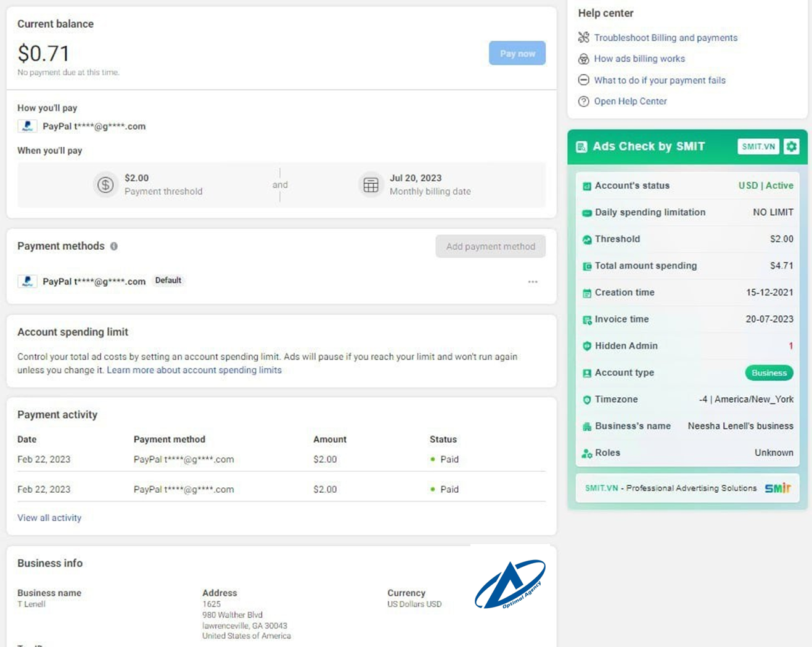Image resolution: width=812 pixels, height=647 pixels.
Task: Click the Ads Check by SMIT header icon
Action: 581,147
